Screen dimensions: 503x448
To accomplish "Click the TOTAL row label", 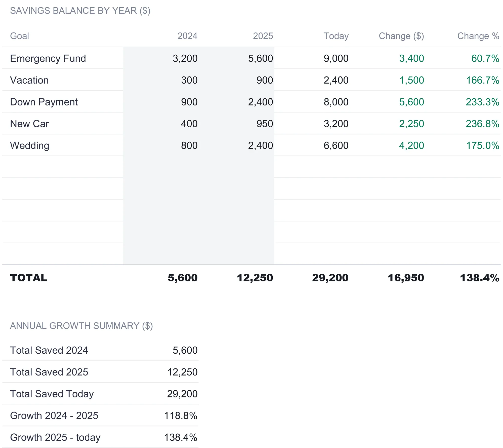I will click(29, 278).
